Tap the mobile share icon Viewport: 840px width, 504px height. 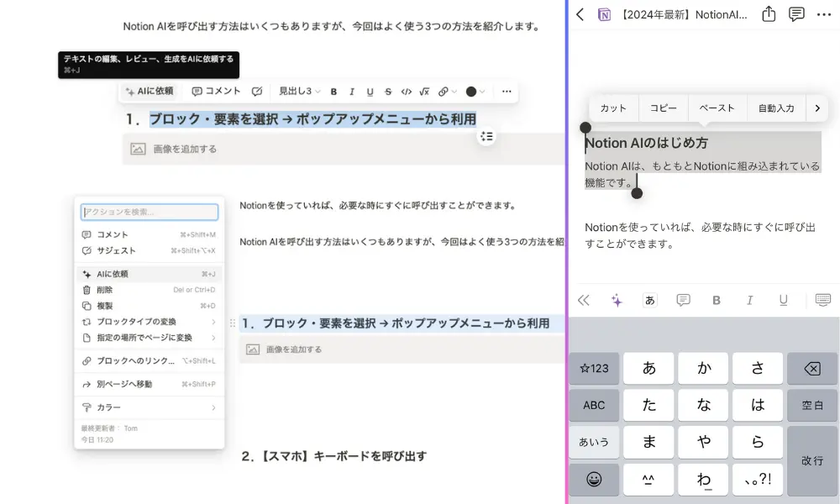[x=769, y=14]
